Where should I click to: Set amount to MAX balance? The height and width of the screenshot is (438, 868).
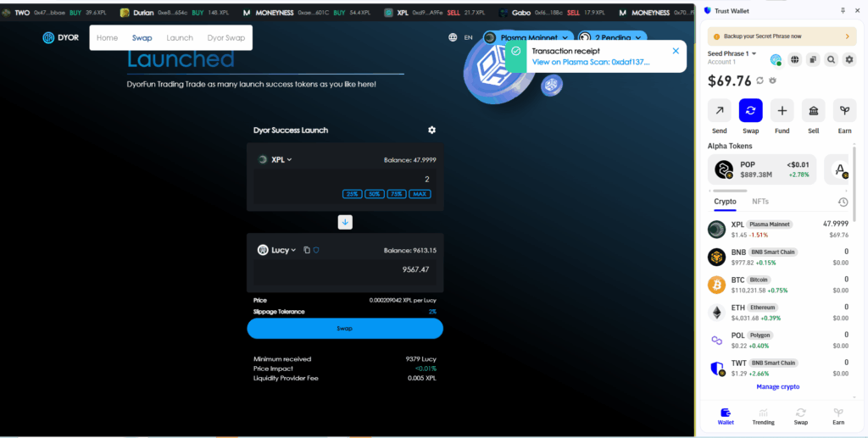[420, 194]
